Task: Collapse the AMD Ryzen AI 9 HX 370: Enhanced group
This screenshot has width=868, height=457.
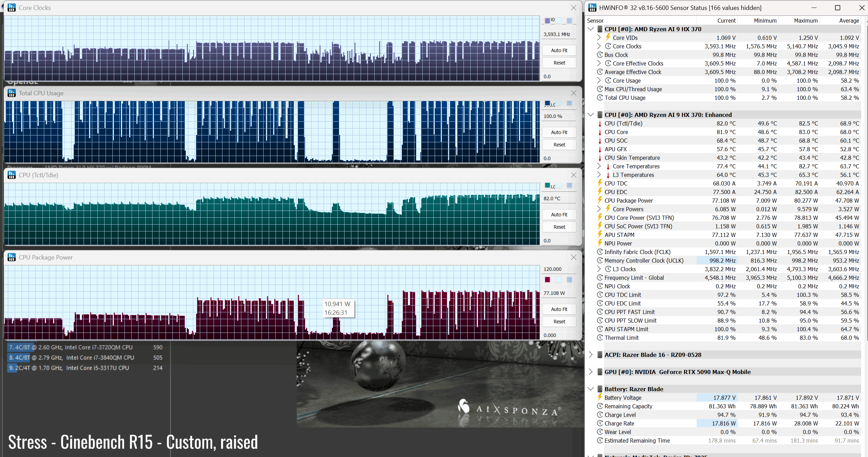Action: pyautogui.click(x=591, y=115)
